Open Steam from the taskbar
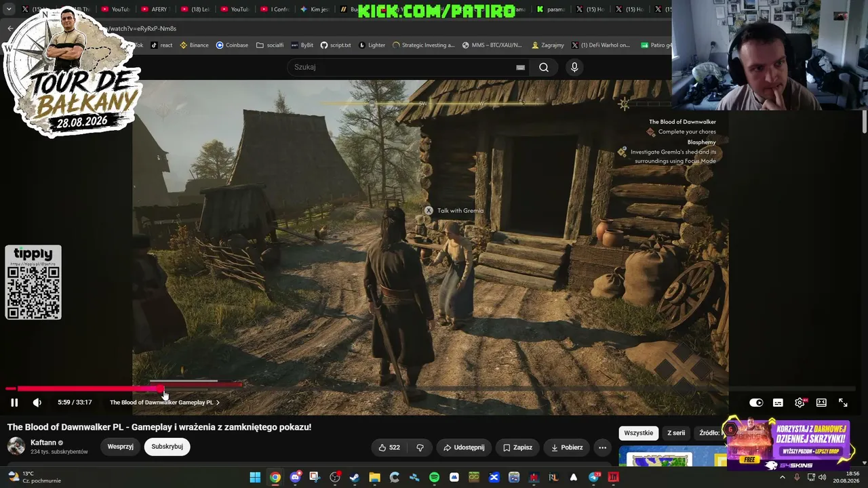This screenshot has width=868, height=488. coord(355,477)
